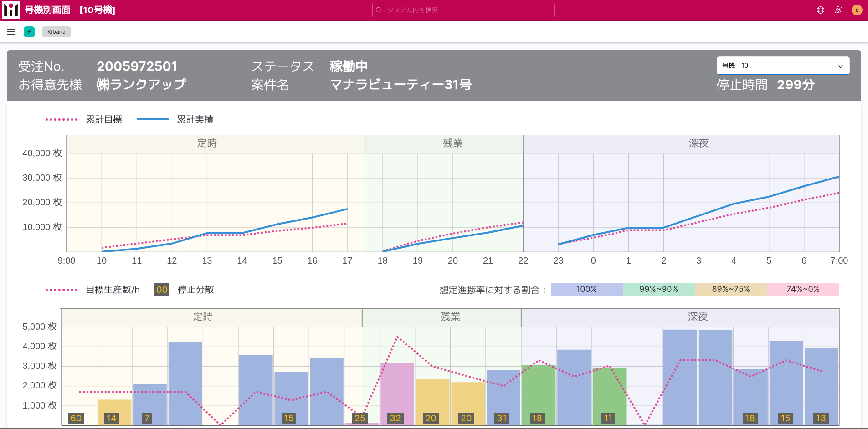Open the orange user avatar menu
Image resolution: width=868 pixels, height=429 pixels.
tap(857, 10)
